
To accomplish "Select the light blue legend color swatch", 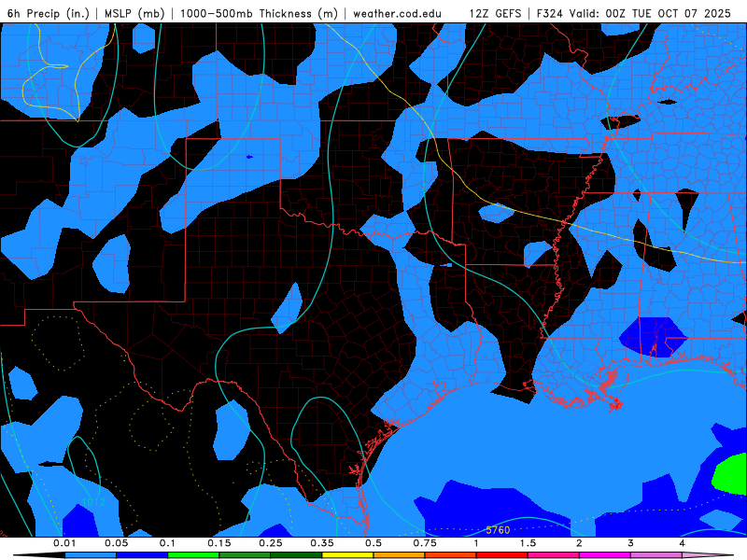I will click(91, 555).
